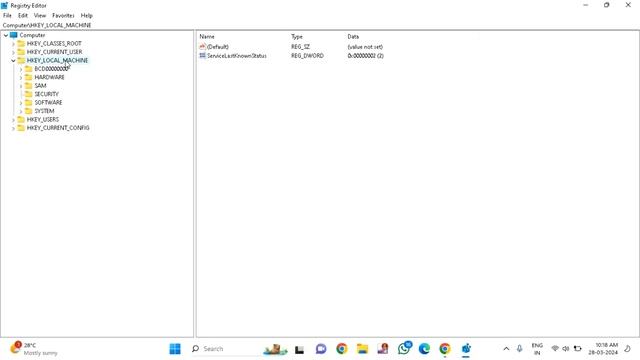Click the (Default) string value icon
This screenshot has height=360, width=640.
click(x=202, y=47)
